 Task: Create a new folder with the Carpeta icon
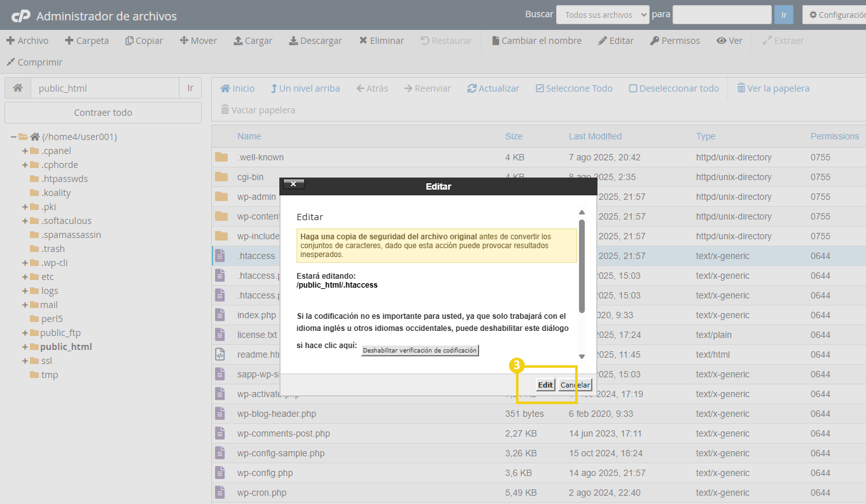coord(87,40)
